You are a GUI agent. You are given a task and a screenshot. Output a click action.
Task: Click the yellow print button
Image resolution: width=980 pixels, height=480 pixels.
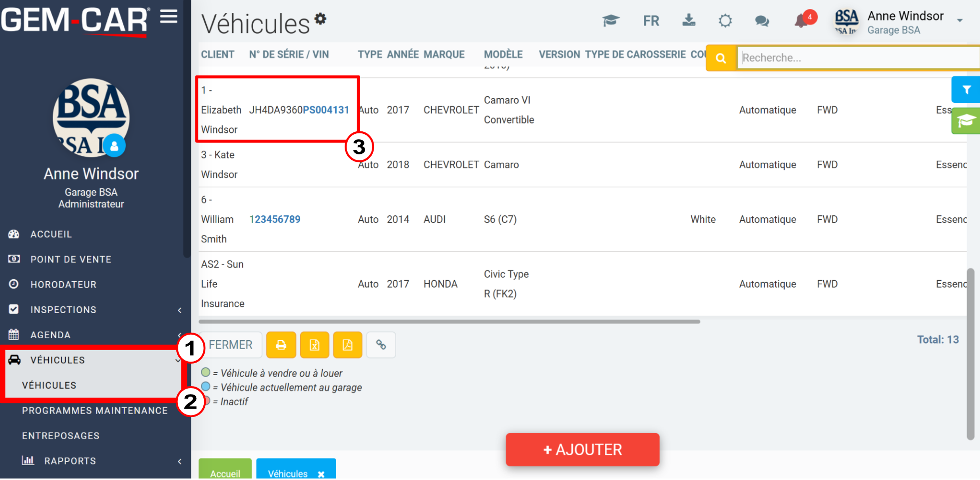coord(281,345)
